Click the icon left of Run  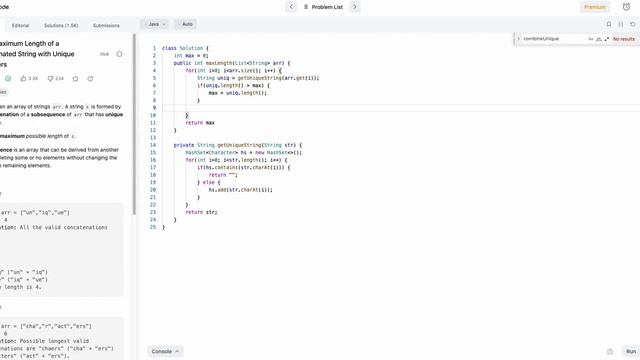pos(610,351)
